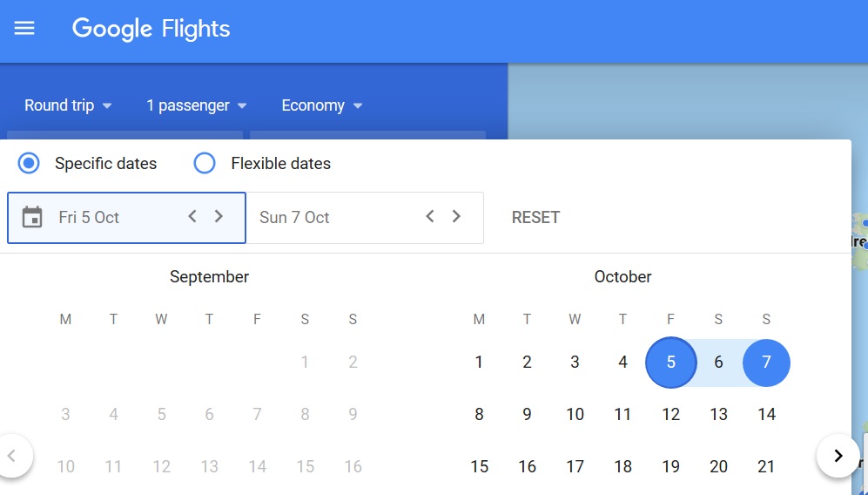Select the highlighted October 5 date
The width and height of the screenshot is (868, 495).
tap(670, 363)
